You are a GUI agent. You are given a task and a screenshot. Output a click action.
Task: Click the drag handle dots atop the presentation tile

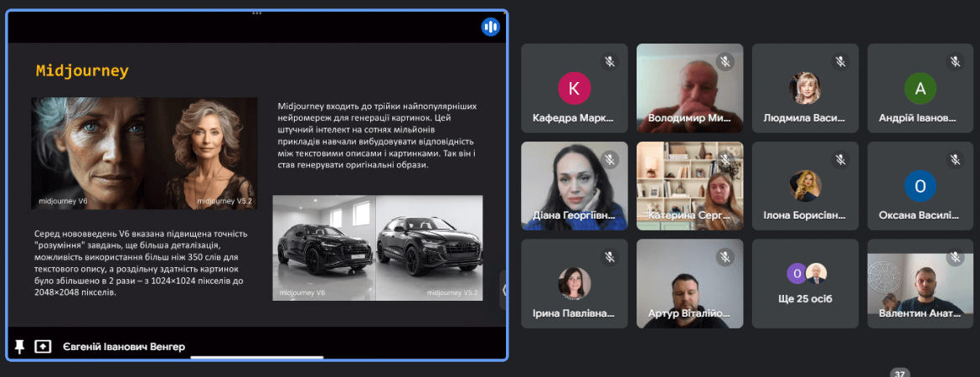point(257,13)
